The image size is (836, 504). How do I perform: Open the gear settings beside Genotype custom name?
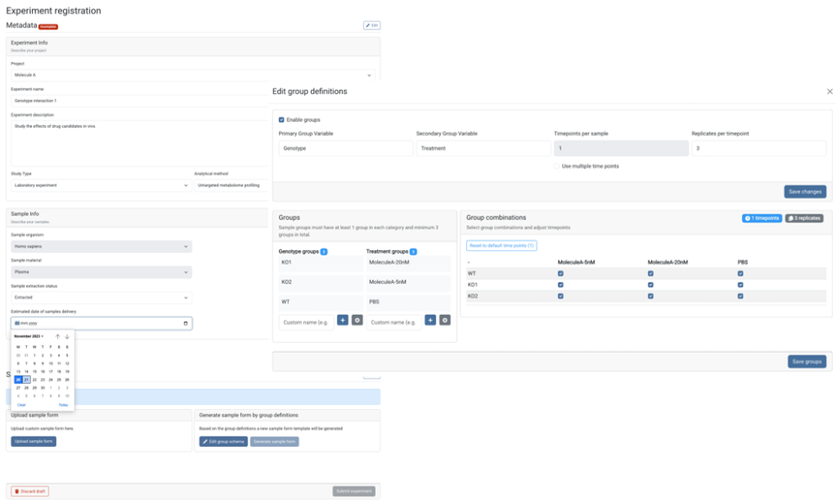(357, 320)
